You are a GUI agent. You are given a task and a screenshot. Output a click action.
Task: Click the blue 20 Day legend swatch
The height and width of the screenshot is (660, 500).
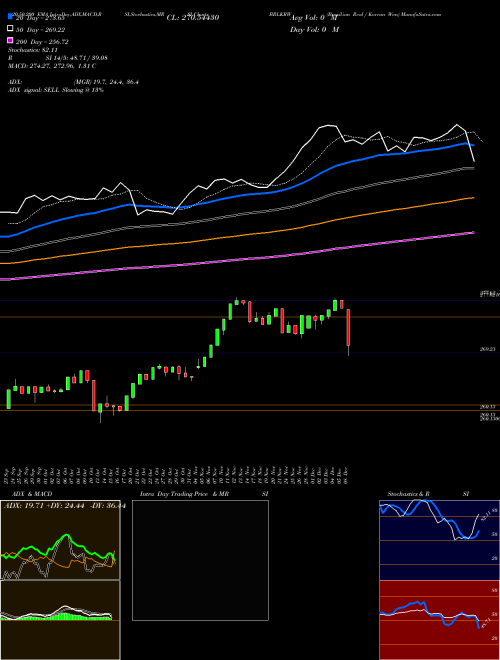(10, 17)
